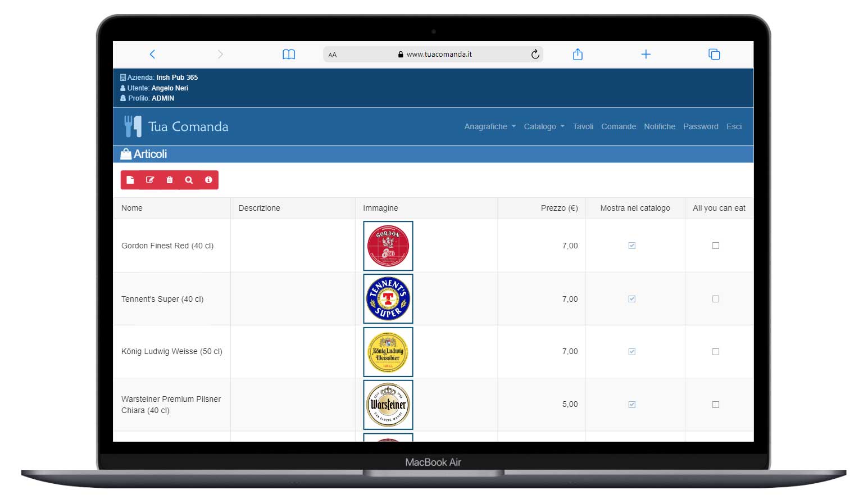The width and height of the screenshot is (868, 499).
Task: Select the König Ludwig Weisse (50 cl) name cell
Action: pos(172,351)
